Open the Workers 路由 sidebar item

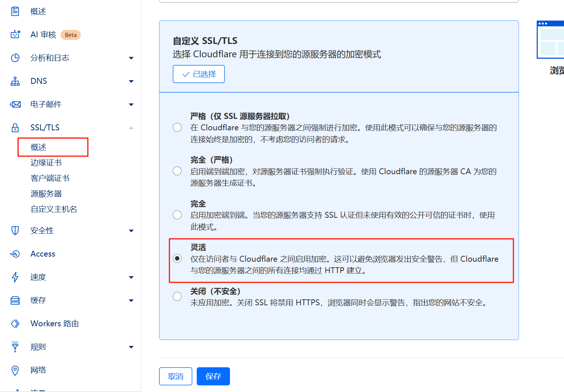(55, 324)
